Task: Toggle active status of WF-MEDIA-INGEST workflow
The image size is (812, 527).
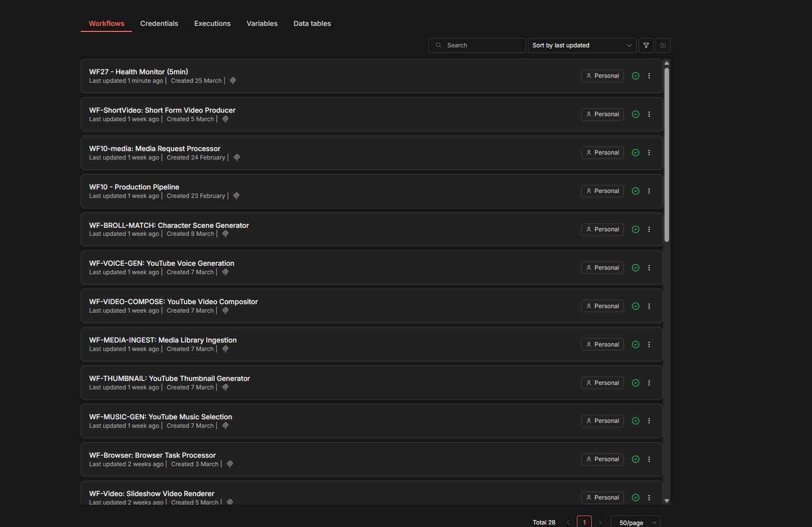Action: pyautogui.click(x=636, y=344)
